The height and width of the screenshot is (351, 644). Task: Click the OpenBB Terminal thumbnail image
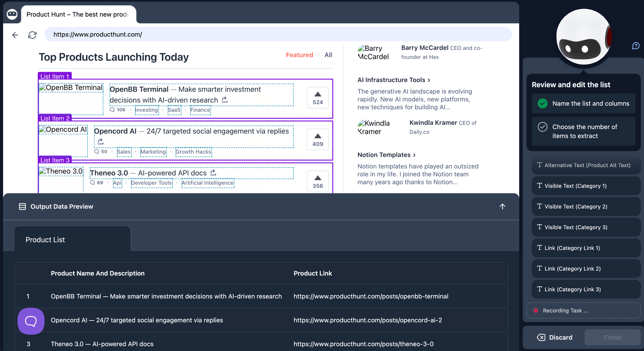(71, 99)
